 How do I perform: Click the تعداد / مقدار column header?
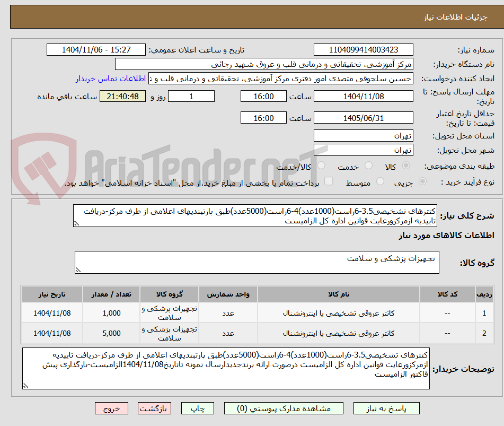[111, 294]
